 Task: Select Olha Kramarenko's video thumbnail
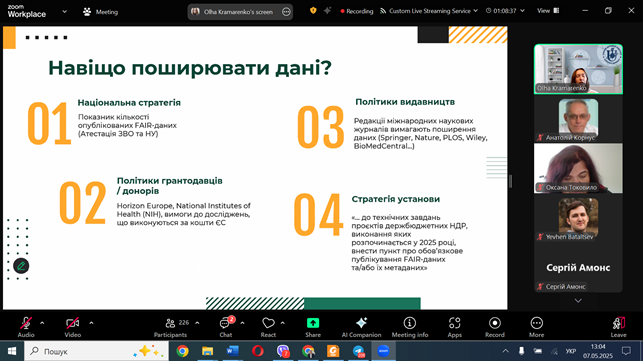pyautogui.click(x=578, y=69)
